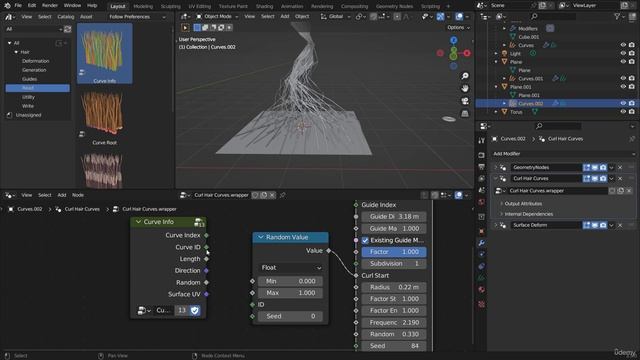Click the pin icon in properties breadcrumb
This screenshot has width=640, height=360.
(x=631, y=139)
